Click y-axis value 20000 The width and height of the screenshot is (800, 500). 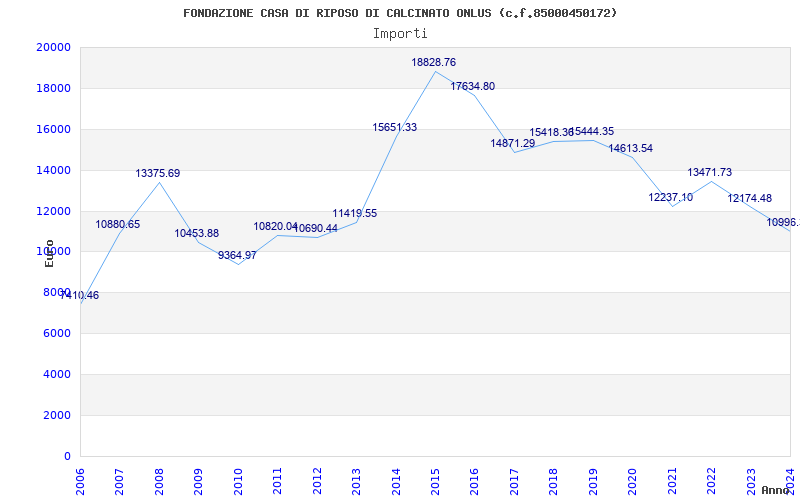(53, 47)
